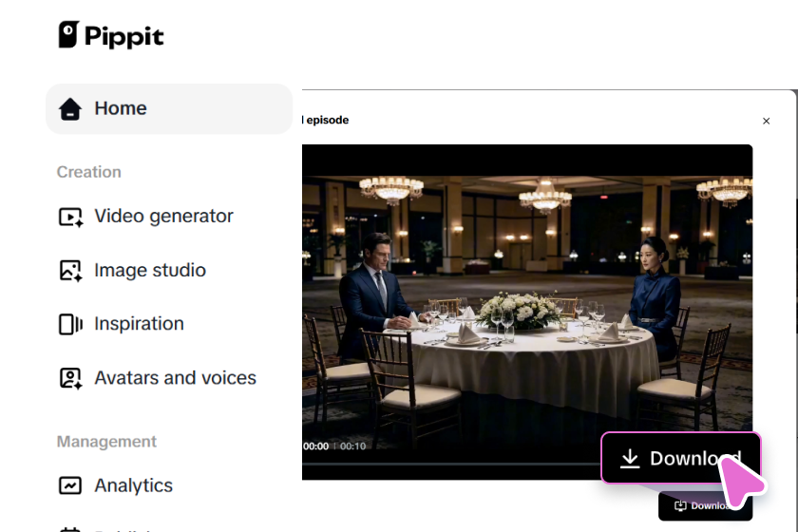The image size is (798, 532).
Task: Click the ballroom dinner video preview
Action: pos(526,312)
